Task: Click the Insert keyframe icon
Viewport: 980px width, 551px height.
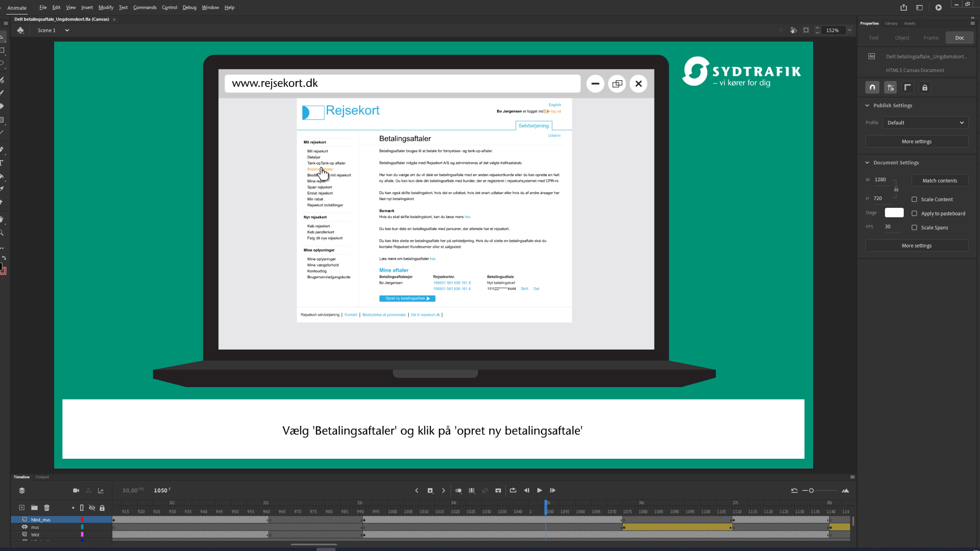Action: click(430, 490)
